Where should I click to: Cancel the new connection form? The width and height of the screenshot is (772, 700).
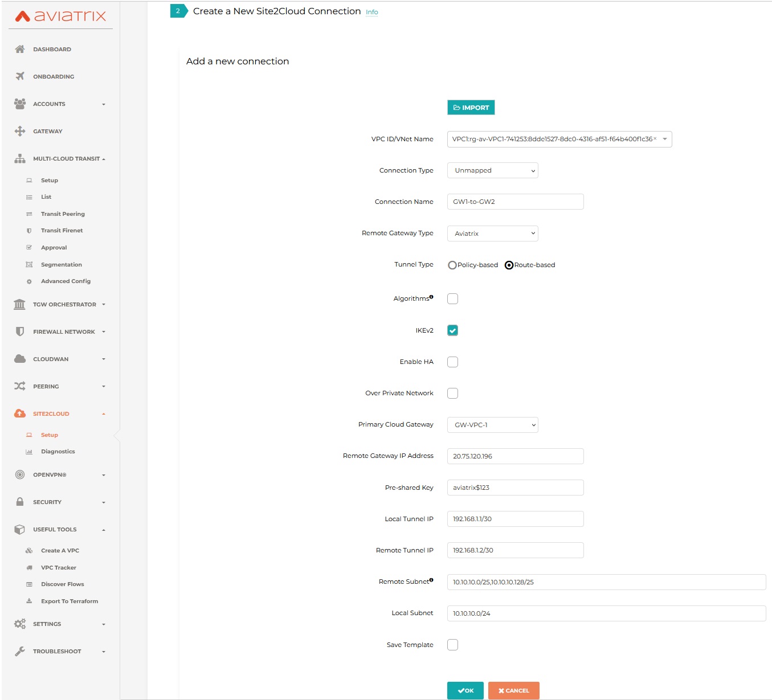point(514,690)
